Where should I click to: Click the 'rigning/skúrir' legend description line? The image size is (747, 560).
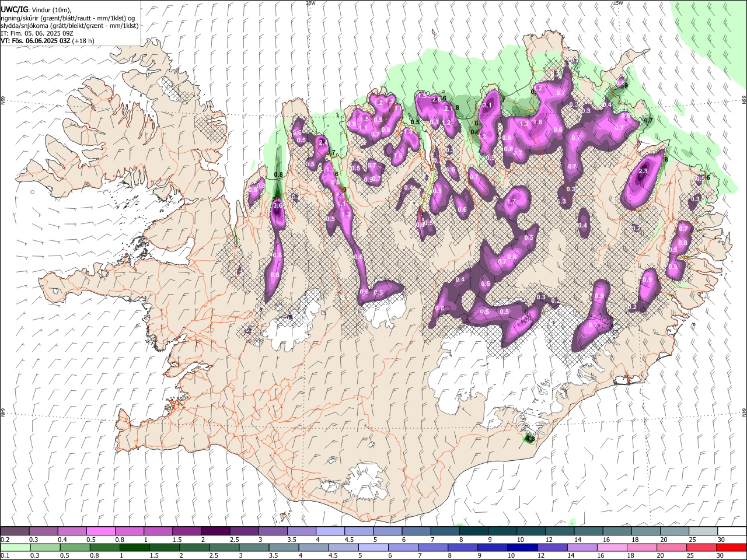point(67,18)
